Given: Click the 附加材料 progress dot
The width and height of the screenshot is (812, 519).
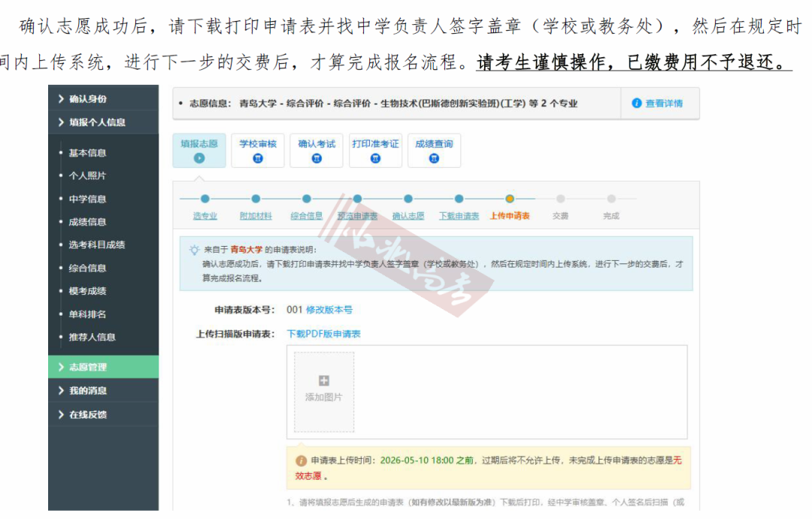Looking at the screenshot, I should coord(256,199).
